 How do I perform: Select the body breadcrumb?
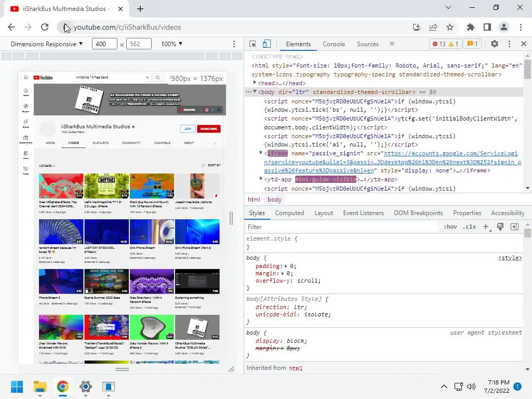point(274,199)
